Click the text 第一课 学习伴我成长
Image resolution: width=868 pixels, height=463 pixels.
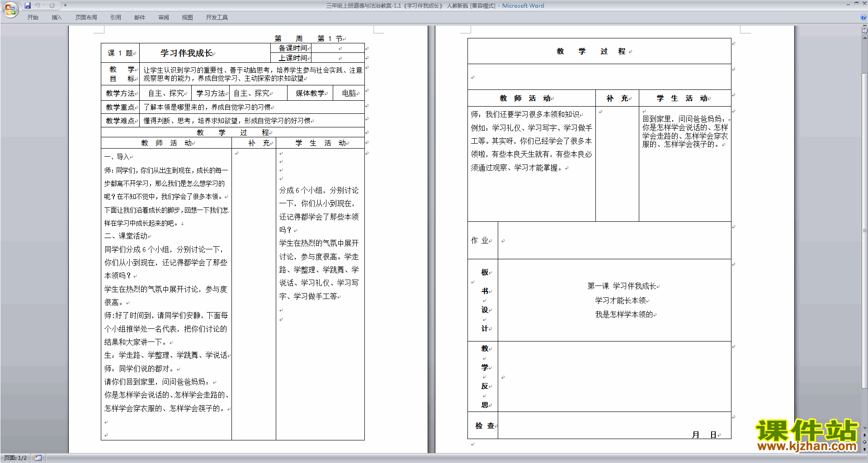622,286
